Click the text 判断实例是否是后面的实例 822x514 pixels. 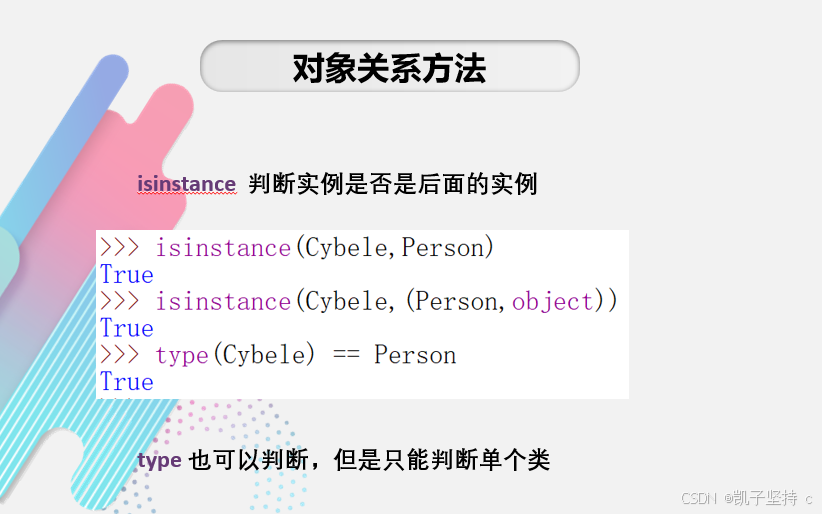(393, 184)
